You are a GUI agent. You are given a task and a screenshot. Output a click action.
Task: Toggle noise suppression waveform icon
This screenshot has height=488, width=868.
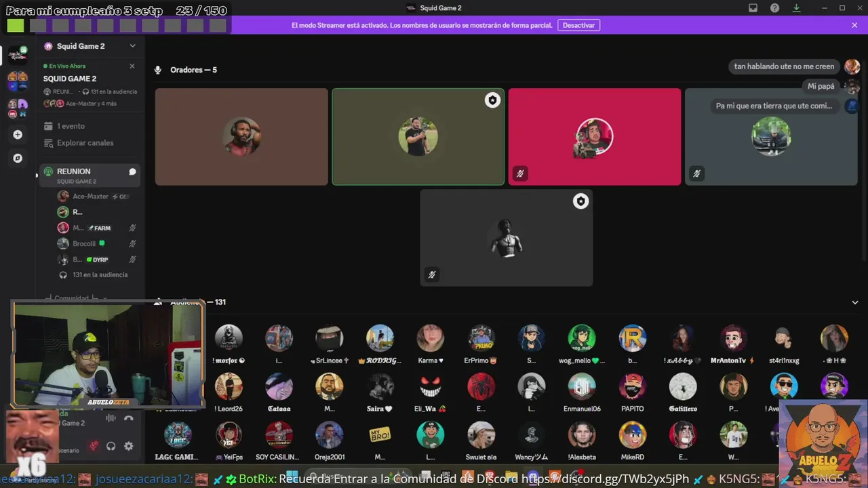[x=111, y=418]
